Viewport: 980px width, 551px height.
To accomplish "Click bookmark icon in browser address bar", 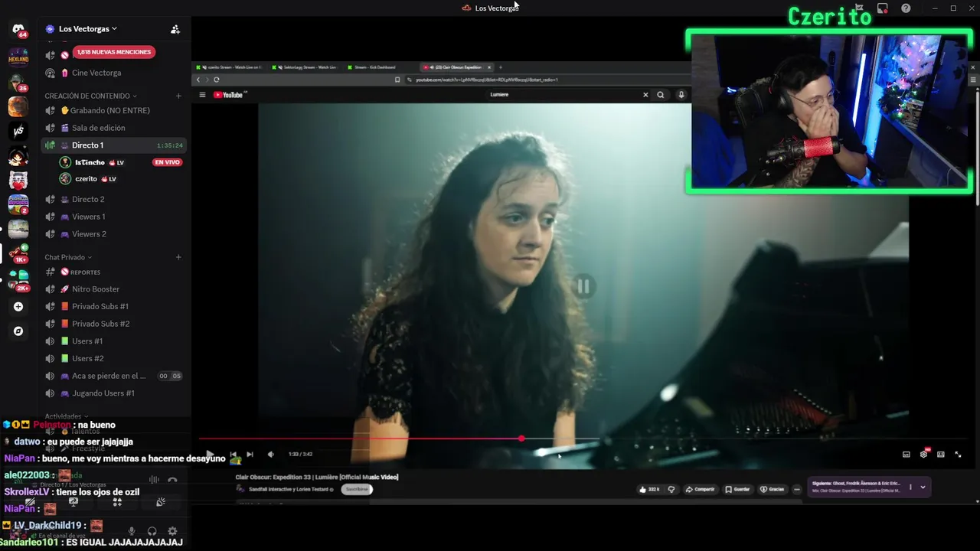I will 397,80.
